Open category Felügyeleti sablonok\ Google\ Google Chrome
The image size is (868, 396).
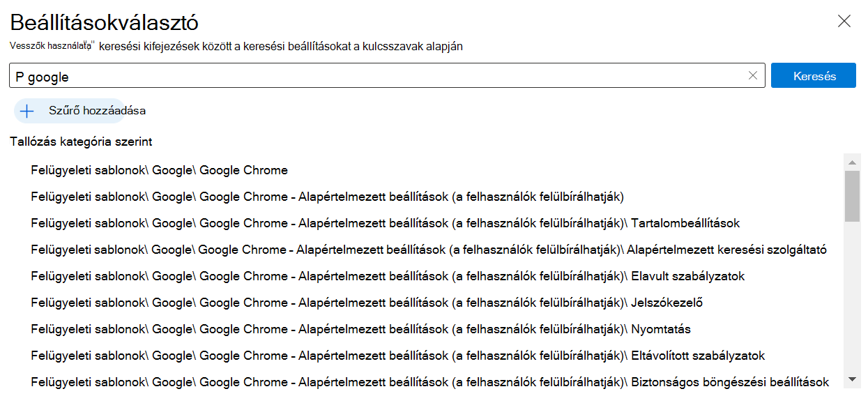(160, 170)
